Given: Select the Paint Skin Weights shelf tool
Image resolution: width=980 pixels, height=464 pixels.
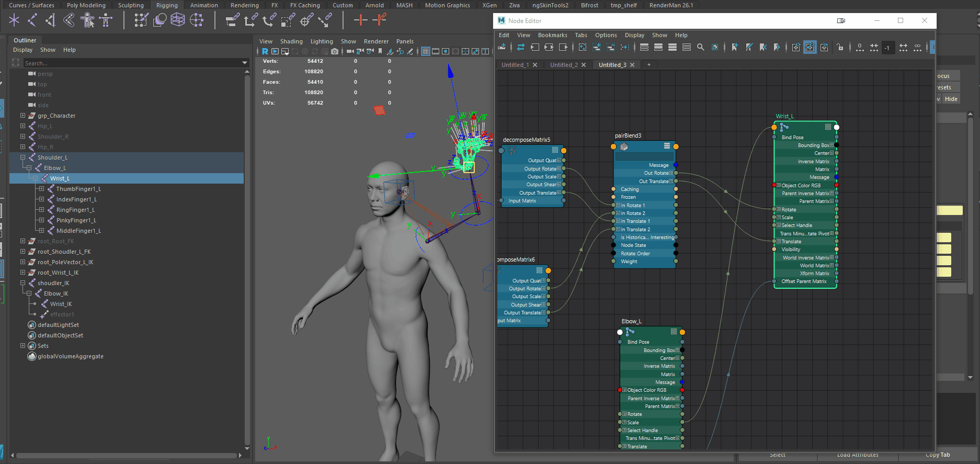Looking at the screenshot, I should 141,20.
